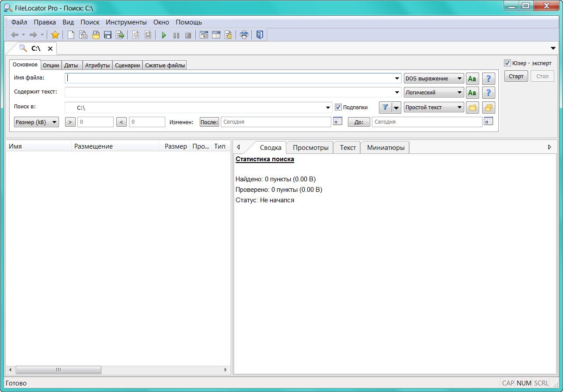Open the help book toolbar icon
The height and width of the screenshot is (392, 563).
pyautogui.click(x=260, y=35)
